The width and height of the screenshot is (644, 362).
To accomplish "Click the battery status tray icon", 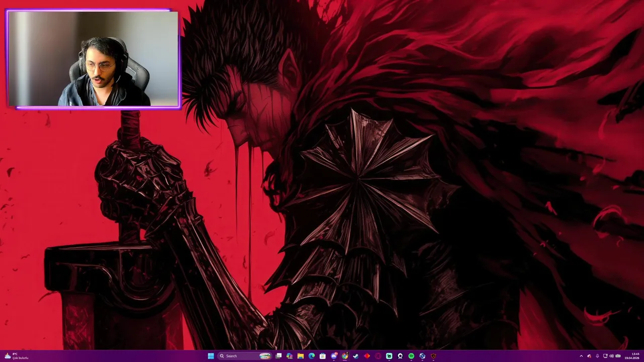I will click(x=618, y=356).
